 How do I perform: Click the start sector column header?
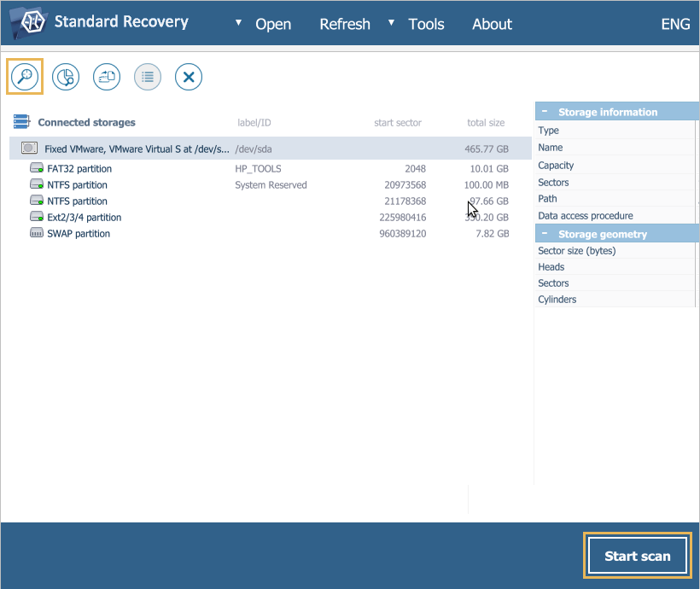[x=398, y=122]
